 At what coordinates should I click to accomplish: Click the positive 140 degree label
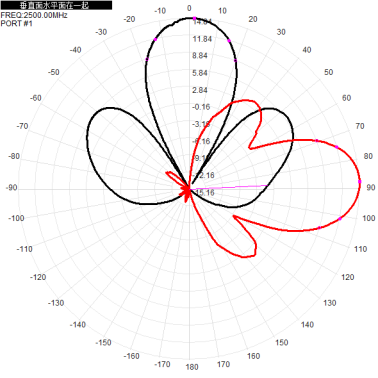tap(307, 325)
